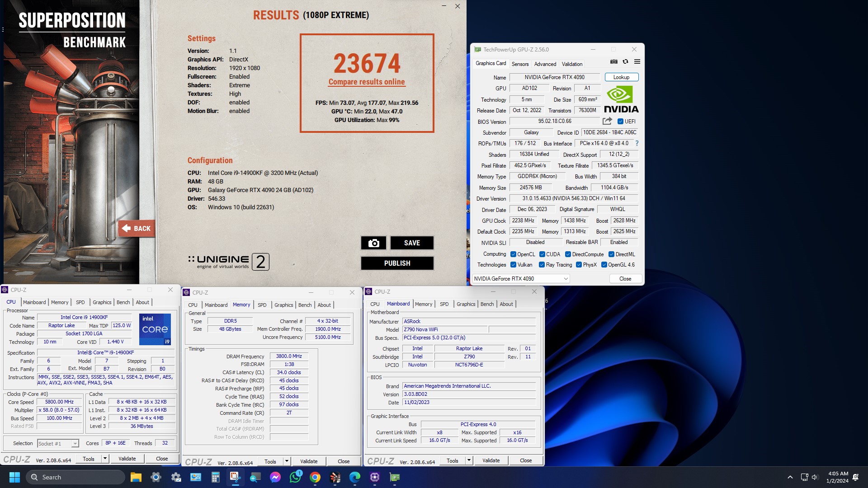Image resolution: width=868 pixels, height=488 pixels.
Task: Expand Tools dropdown arrow in CPU tab window
Action: tap(105, 459)
